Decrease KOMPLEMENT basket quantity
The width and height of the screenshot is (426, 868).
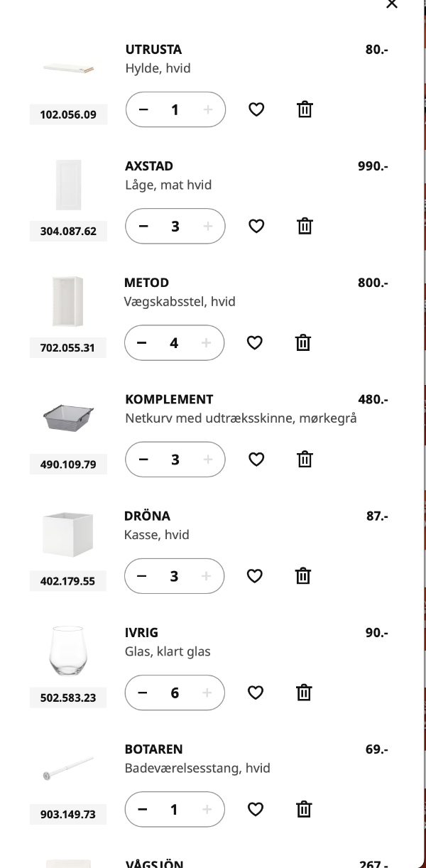[x=142, y=459]
